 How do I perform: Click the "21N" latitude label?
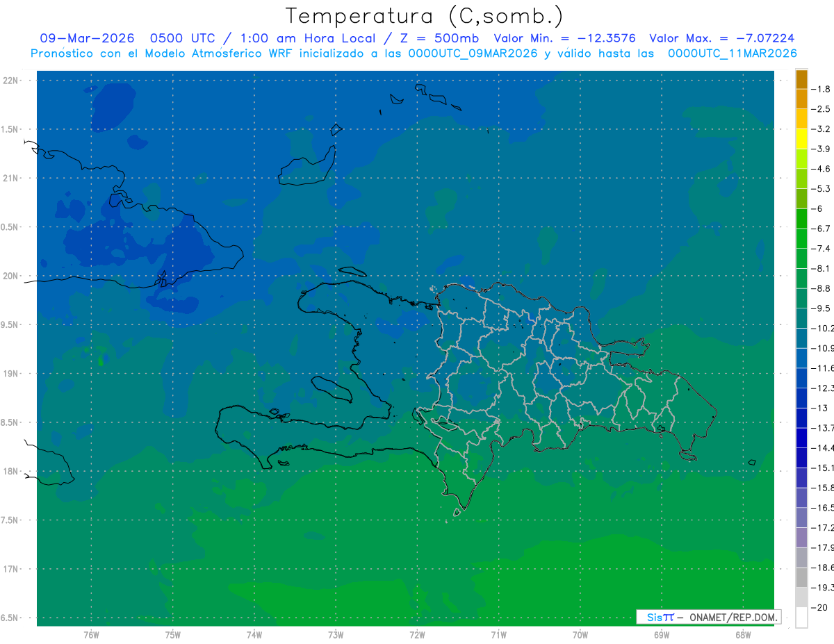pos(11,179)
